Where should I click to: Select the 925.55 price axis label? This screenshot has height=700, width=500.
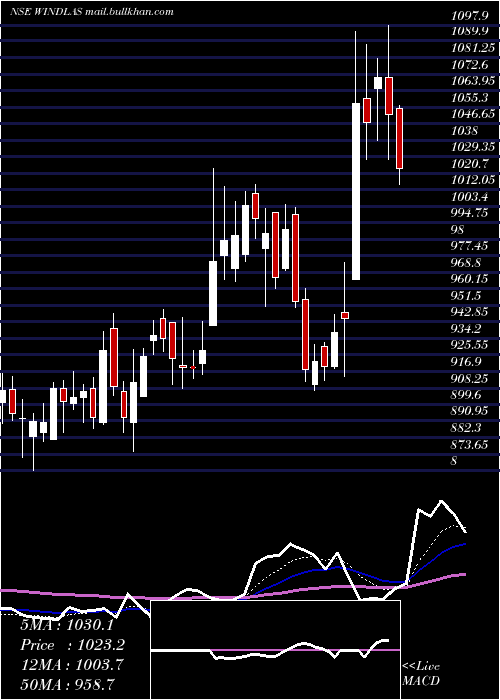[x=469, y=345]
